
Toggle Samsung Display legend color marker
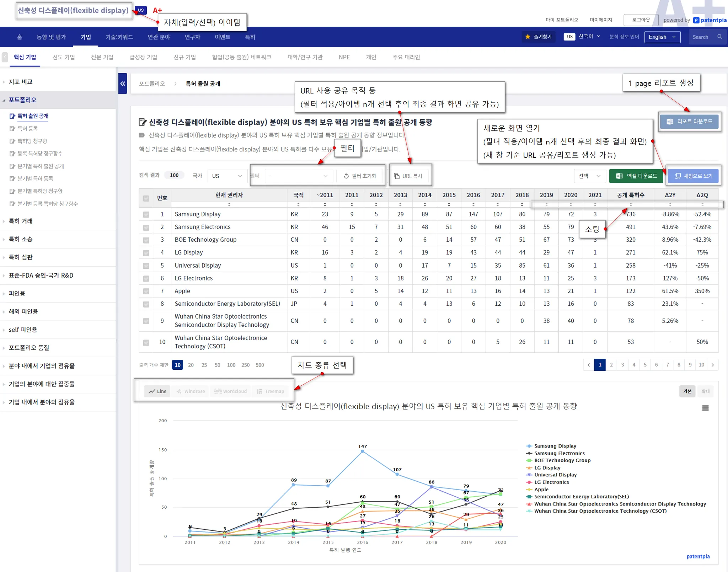(529, 446)
